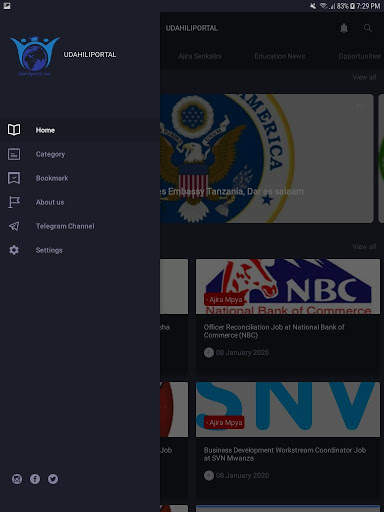
Task: Open the US Embassy Tanzania featured banner
Action: pos(266,158)
